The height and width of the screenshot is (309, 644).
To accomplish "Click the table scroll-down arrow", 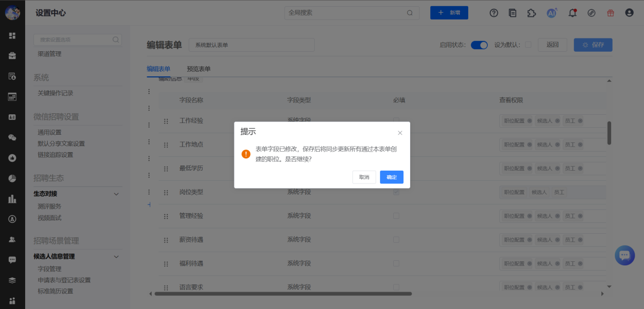I will coord(609,286).
